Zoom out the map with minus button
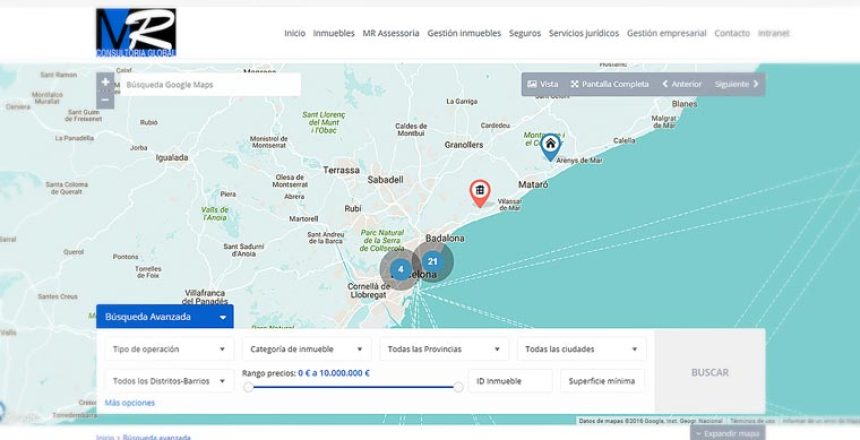860x440 pixels. point(105,100)
